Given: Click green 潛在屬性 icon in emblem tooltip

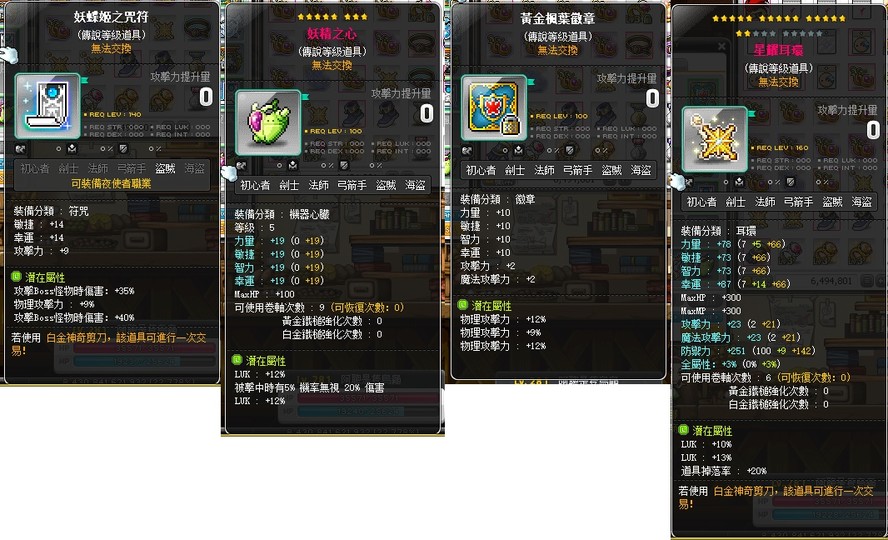Looking at the screenshot, I should click(463, 305).
